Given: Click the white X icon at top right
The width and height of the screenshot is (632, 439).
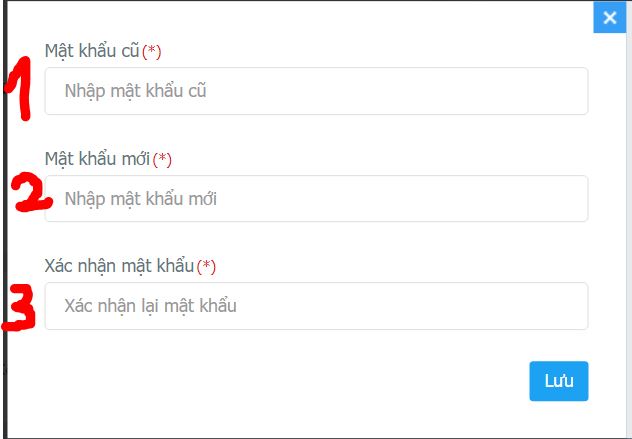Looking at the screenshot, I should pyautogui.click(x=608, y=17).
